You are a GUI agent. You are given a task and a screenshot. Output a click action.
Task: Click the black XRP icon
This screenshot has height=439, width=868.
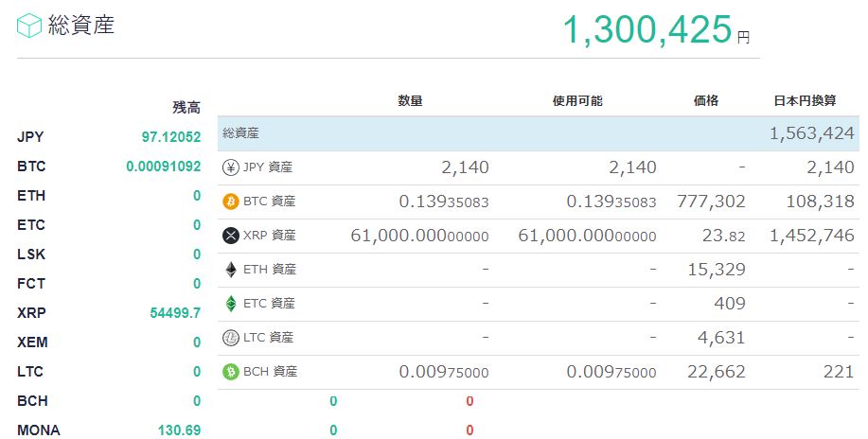pos(230,236)
